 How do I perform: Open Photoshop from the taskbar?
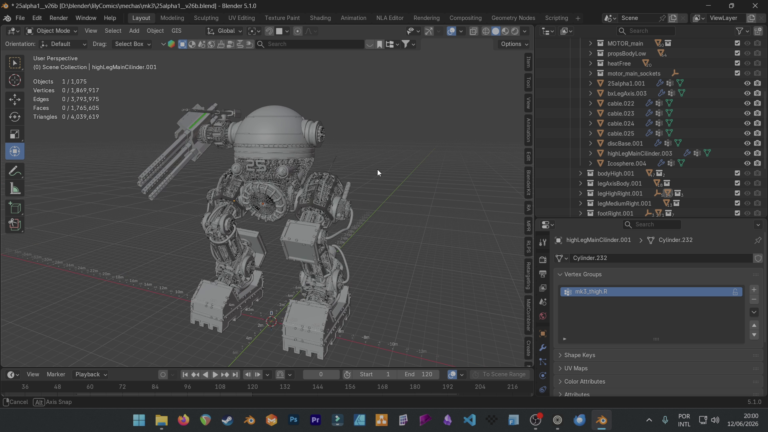tap(293, 420)
